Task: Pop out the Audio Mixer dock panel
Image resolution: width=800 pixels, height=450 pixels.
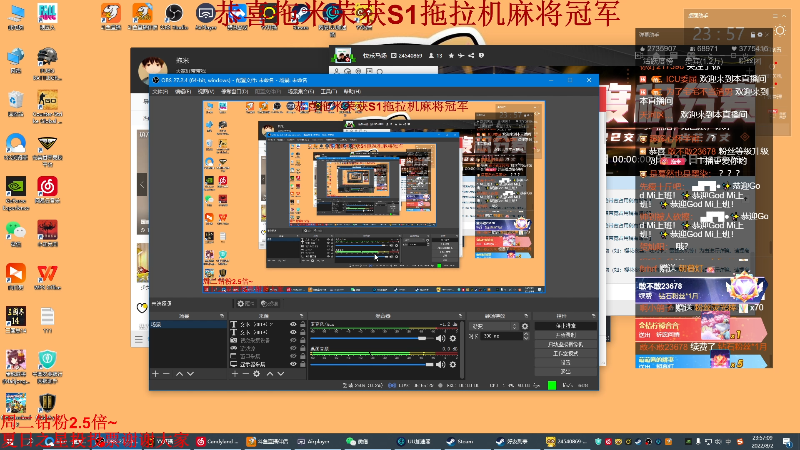Action: (460, 316)
